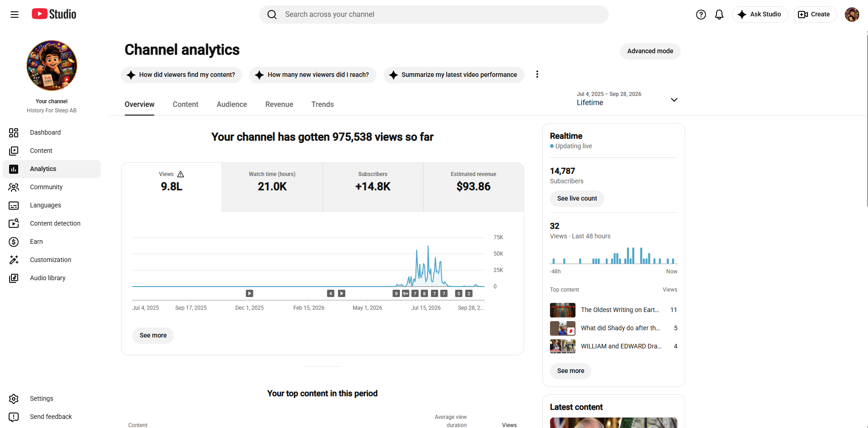Switch to the Trends tab

click(323, 104)
